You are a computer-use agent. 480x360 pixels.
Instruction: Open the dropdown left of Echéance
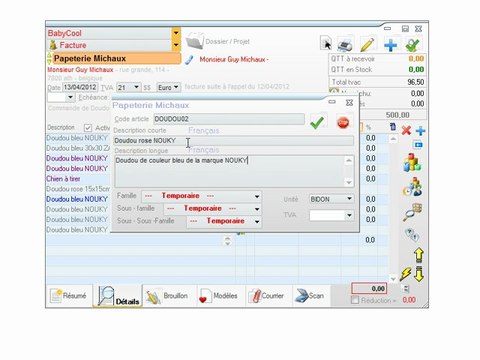(70, 97)
